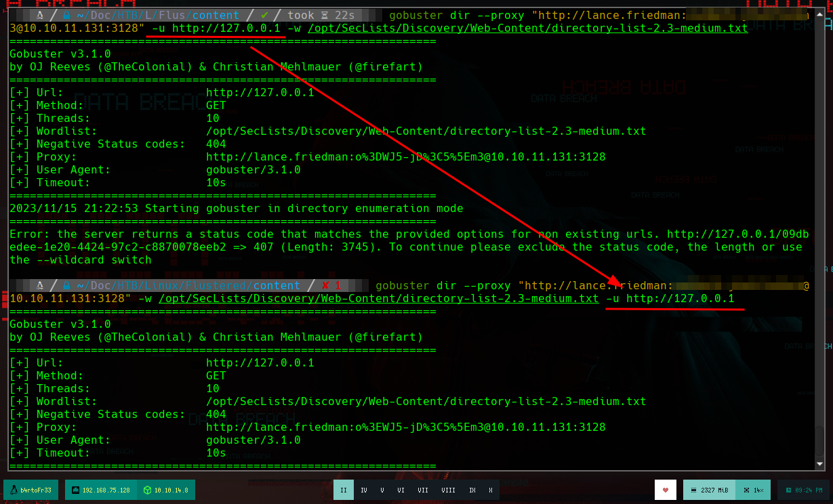Click the penguin icon in the second prompt

tap(41, 285)
